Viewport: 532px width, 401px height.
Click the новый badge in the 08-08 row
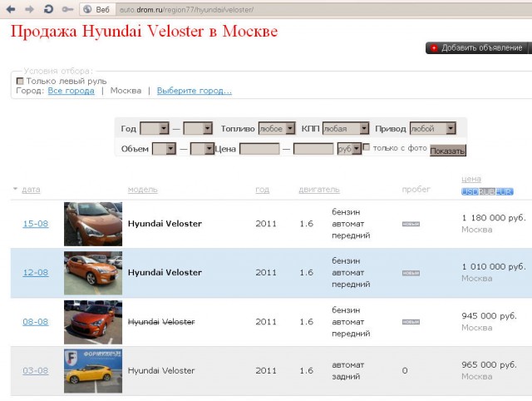coord(411,322)
